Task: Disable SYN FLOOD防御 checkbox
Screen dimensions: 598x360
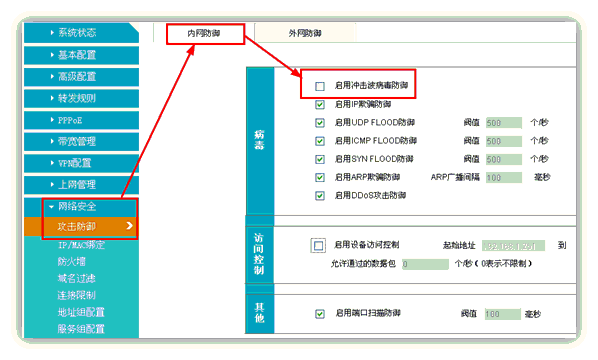Action: pyautogui.click(x=320, y=159)
